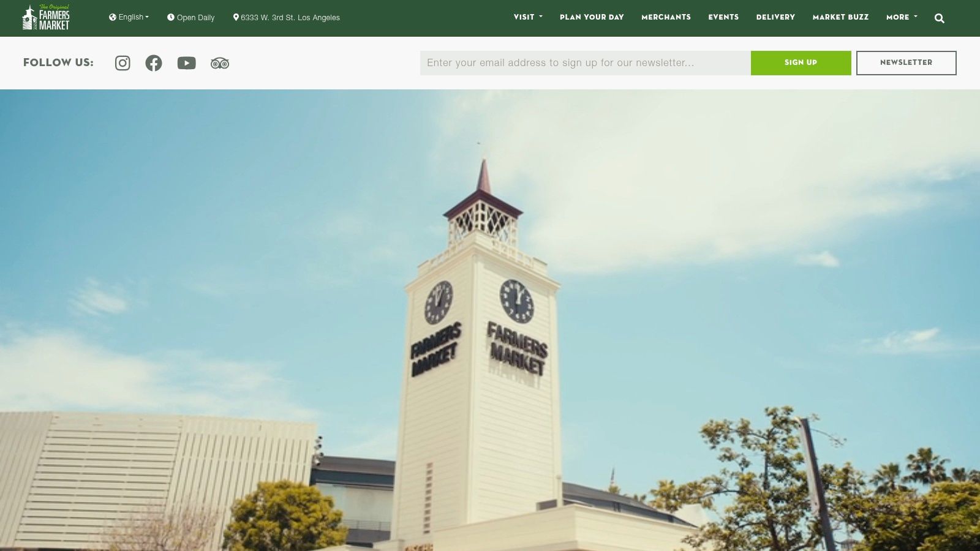Open the Merchants menu item
Image resolution: width=980 pixels, height=551 pixels.
click(666, 17)
